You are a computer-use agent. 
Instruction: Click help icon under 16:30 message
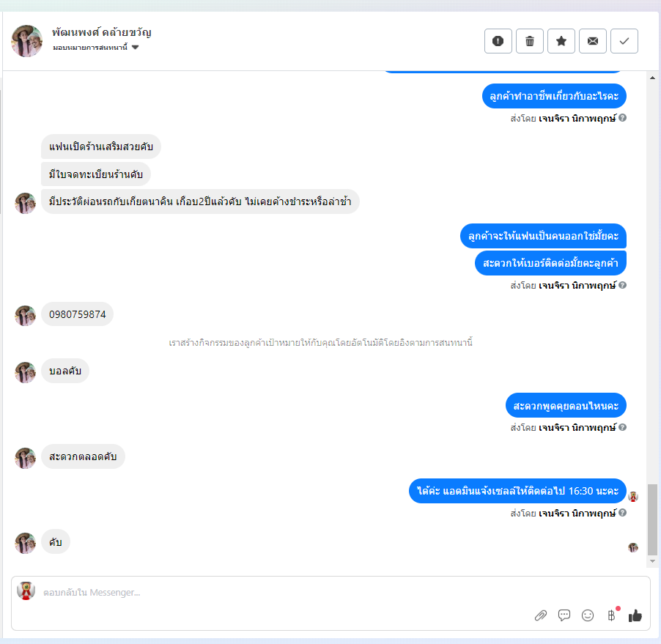(622, 513)
